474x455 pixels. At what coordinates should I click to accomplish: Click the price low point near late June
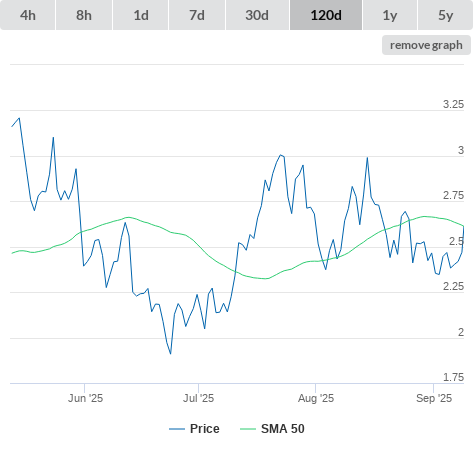click(171, 354)
